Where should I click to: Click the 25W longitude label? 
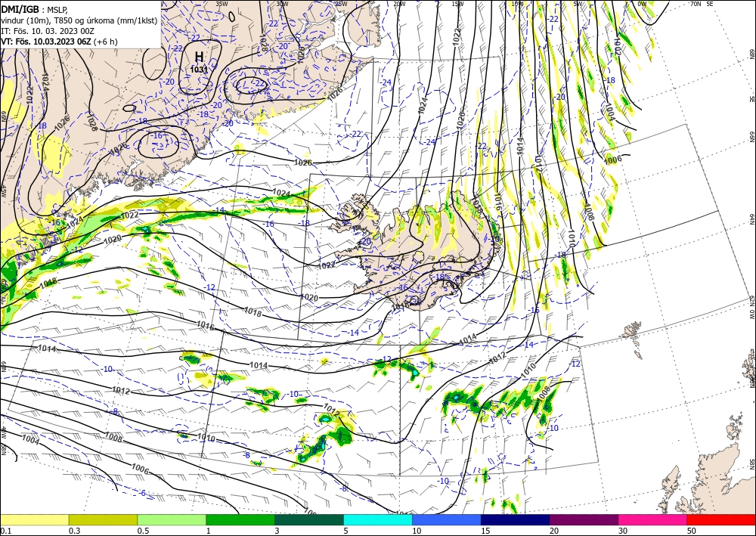tap(342, 3)
